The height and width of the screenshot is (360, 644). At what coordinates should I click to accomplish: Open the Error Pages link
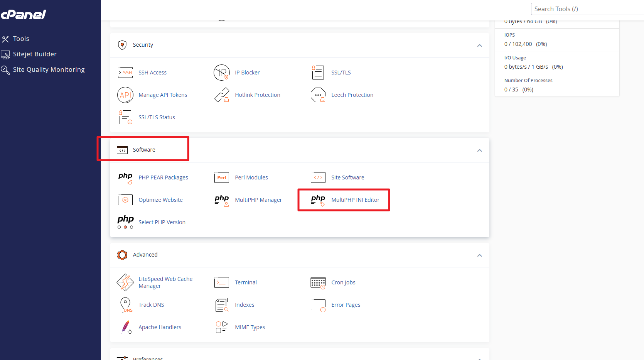pyautogui.click(x=346, y=305)
